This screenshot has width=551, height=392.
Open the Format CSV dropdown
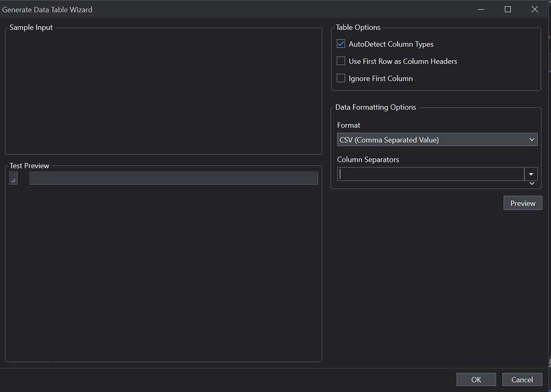pyautogui.click(x=437, y=140)
